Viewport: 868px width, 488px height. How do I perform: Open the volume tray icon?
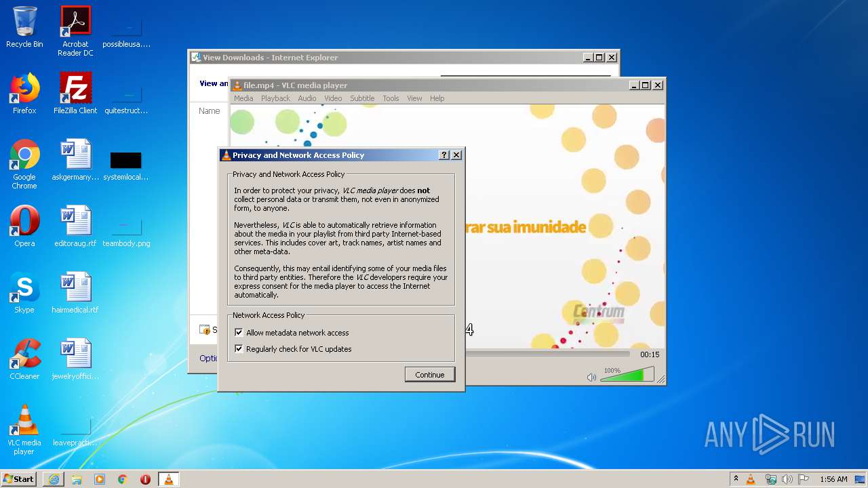click(787, 479)
